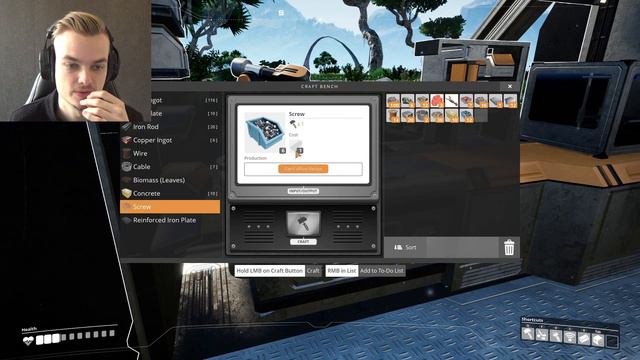The height and width of the screenshot is (360, 640).
Task: Click the third shortcut slot hammer icon
Action: tap(556, 337)
